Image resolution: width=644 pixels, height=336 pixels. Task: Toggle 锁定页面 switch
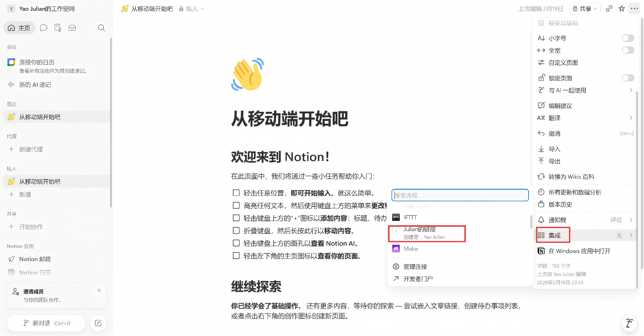point(628,78)
